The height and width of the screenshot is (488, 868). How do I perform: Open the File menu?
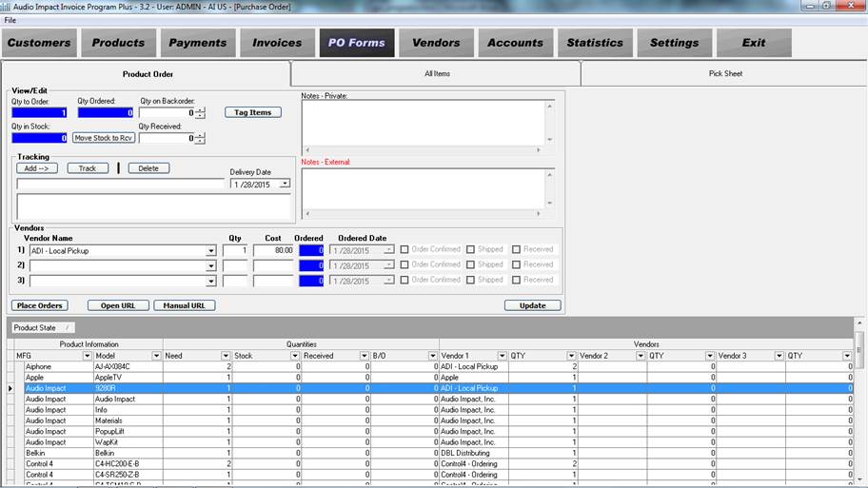pos(10,20)
